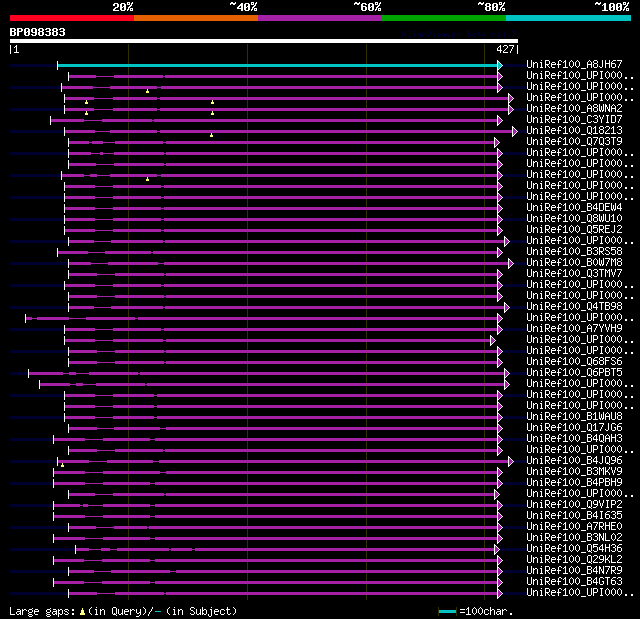Click the 427 query end position label
This screenshot has width=640, height=619.
pyautogui.click(x=505, y=49)
